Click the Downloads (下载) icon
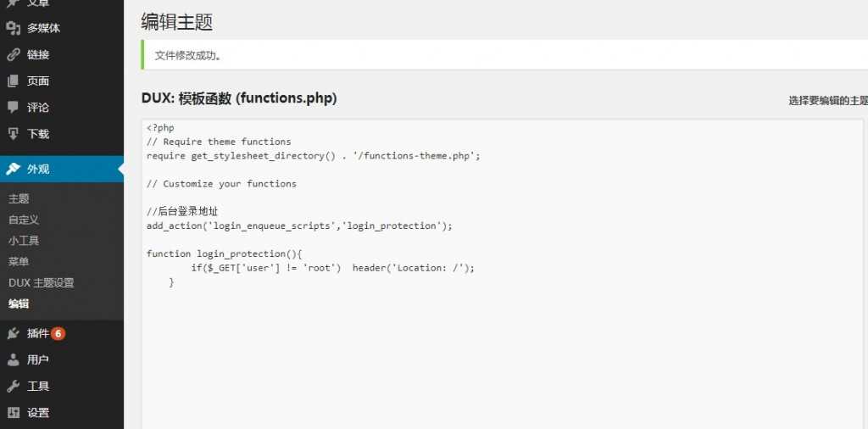 [14, 133]
